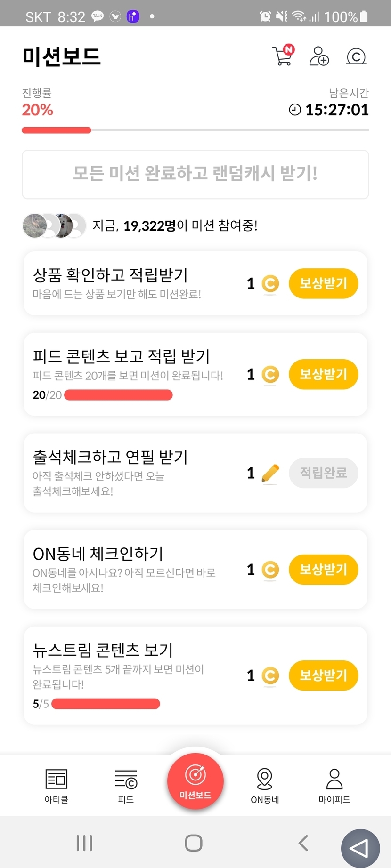Tap the floating triangle button
The image size is (391, 868).
(360, 848)
